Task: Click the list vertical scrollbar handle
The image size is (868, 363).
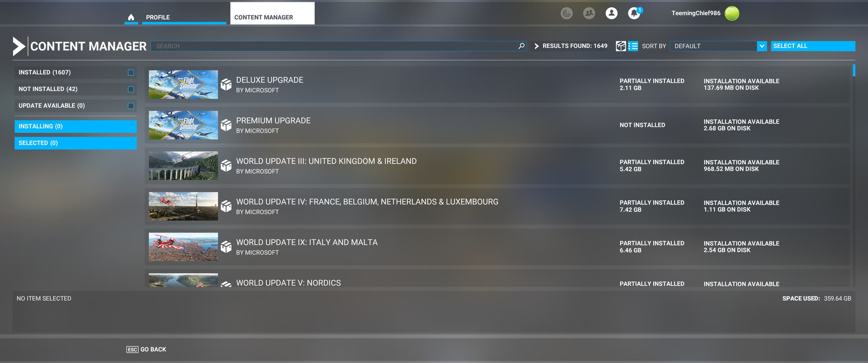Action: [854, 70]
